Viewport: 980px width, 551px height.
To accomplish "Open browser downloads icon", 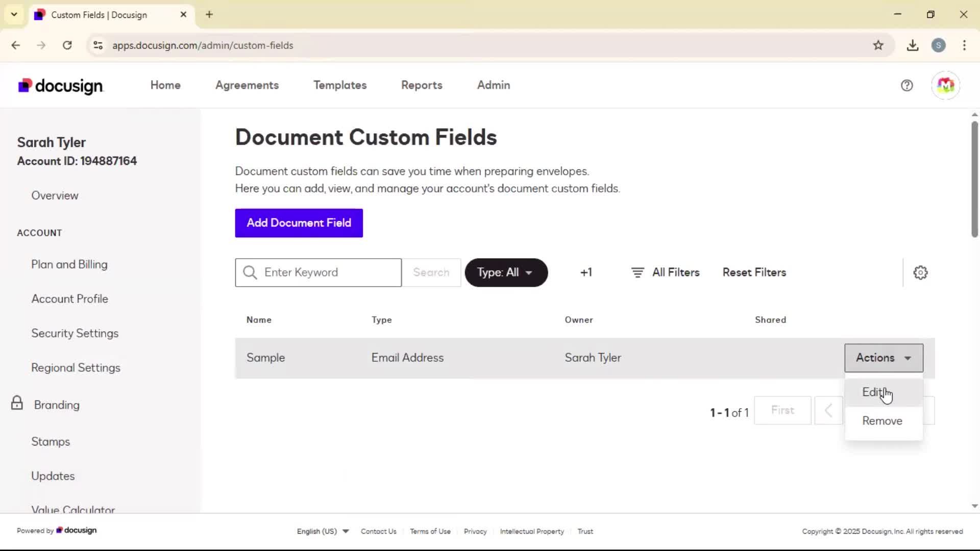I will (913, 45).
